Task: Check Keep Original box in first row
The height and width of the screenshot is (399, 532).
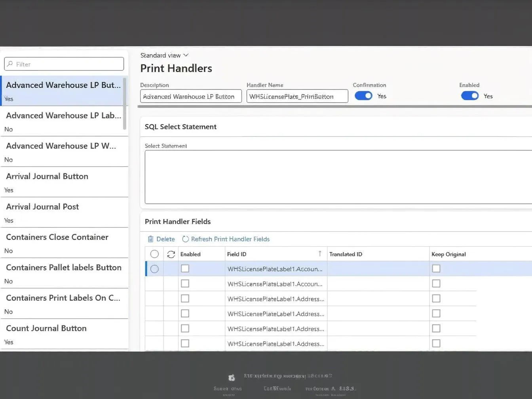Action: tap(436, 269)
